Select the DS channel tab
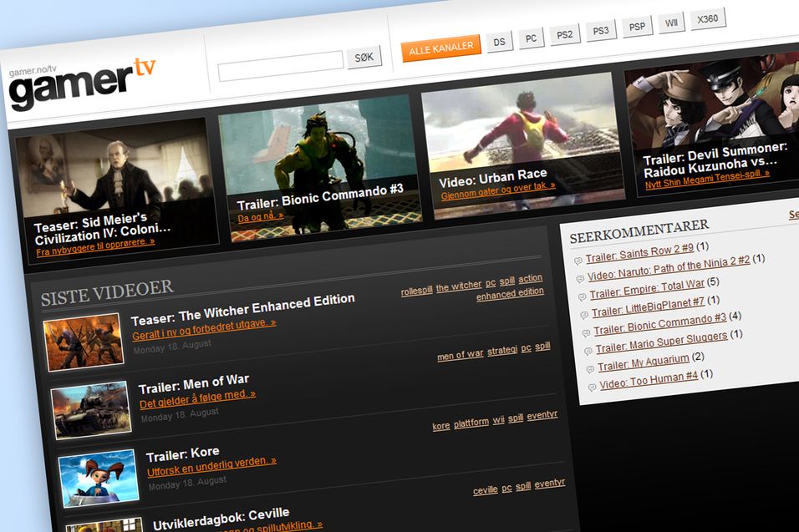The width and height of the screenshot is (799, 532). click(500, 42)
